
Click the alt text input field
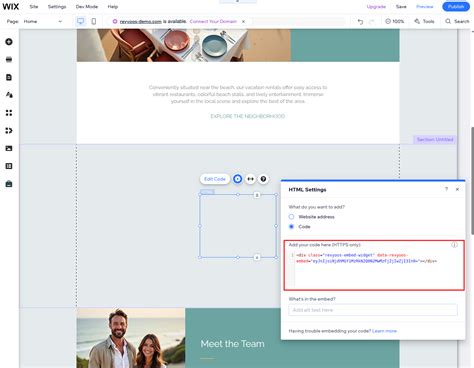(373, 310)
